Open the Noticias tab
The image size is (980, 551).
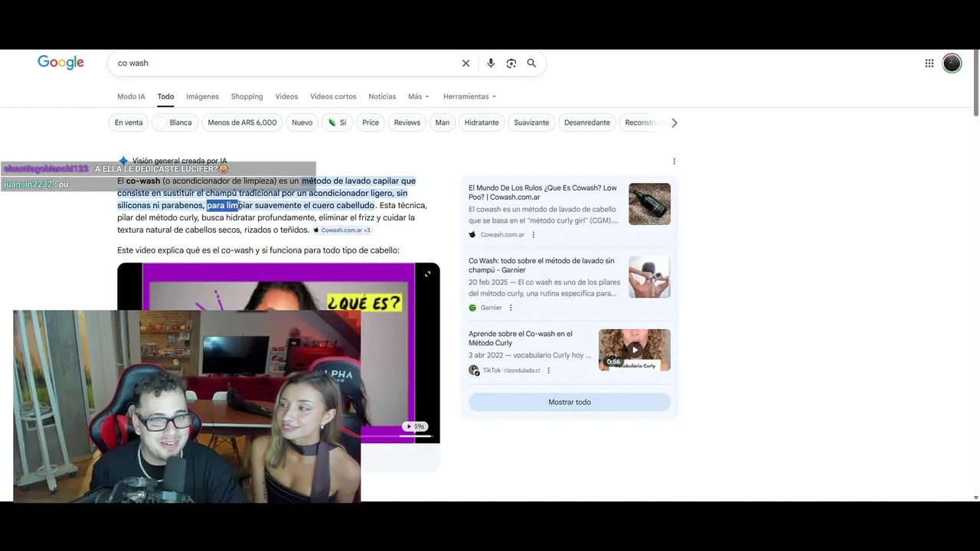tap(382, 96)
